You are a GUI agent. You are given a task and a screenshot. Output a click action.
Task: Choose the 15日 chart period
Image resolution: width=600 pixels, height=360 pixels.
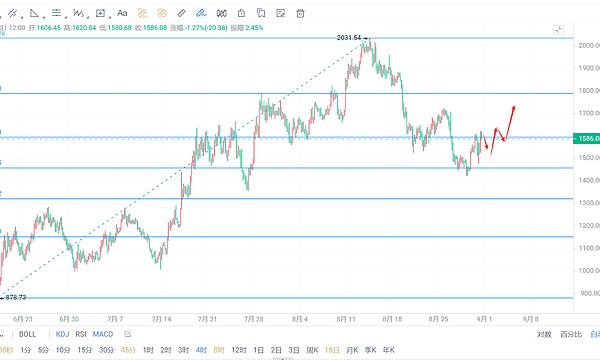coord(332,350)
